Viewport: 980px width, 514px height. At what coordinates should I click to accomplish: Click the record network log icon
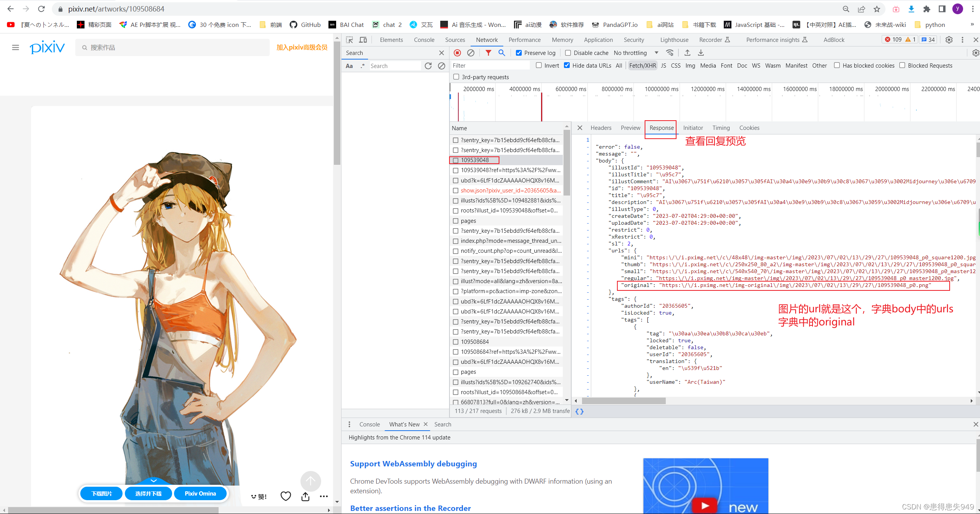coord(457,53)
